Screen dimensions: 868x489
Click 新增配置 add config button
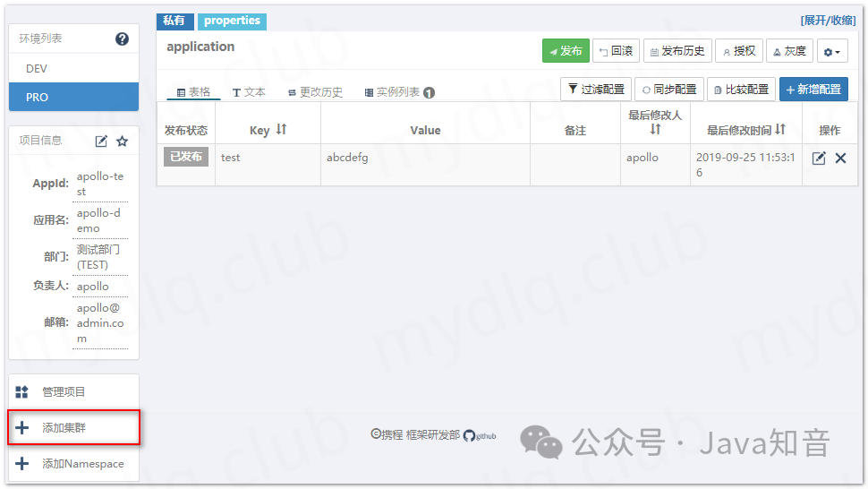point(813,90)
